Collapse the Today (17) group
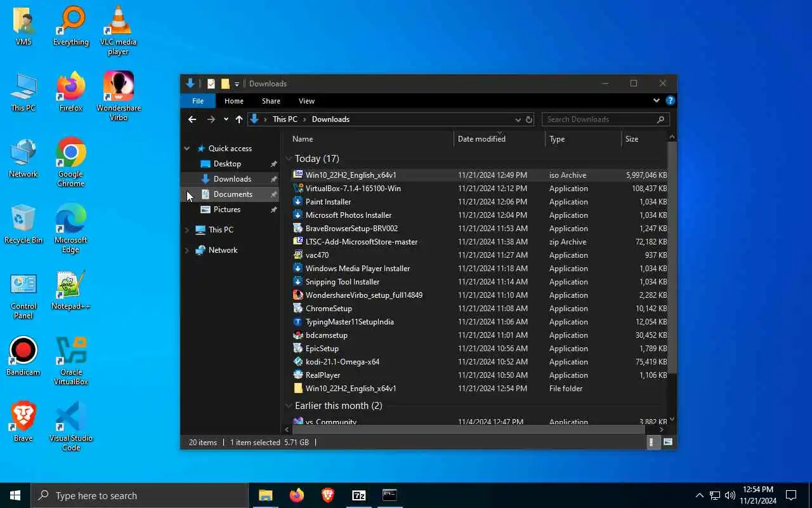Viewport: 812px width, 508px height. [289, 159]
